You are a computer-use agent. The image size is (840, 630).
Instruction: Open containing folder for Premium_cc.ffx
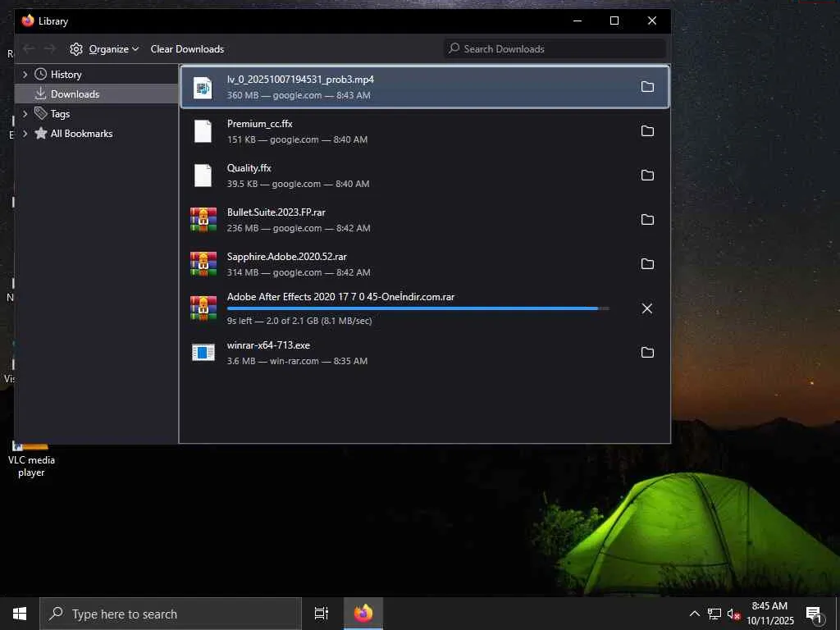(647, 131)
